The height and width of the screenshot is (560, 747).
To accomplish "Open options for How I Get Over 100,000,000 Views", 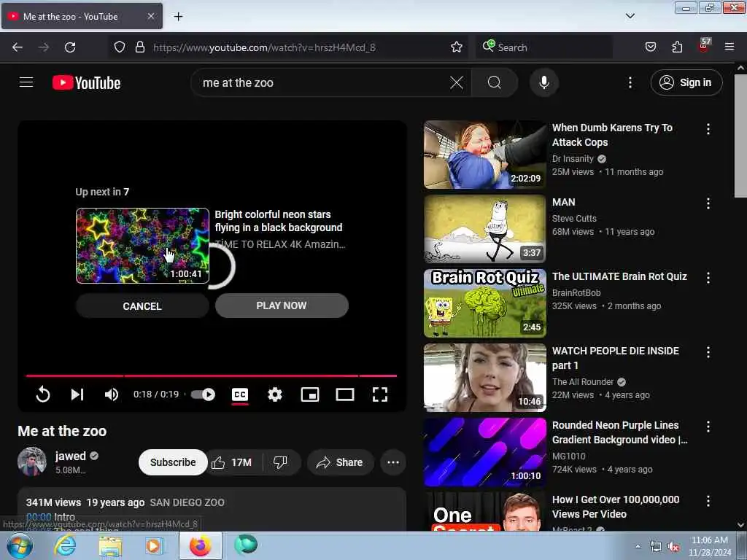I will (708, 501).
